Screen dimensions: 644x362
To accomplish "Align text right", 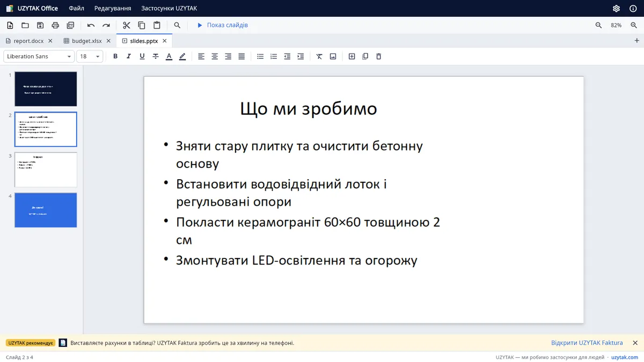I will [x=228, y=56].
